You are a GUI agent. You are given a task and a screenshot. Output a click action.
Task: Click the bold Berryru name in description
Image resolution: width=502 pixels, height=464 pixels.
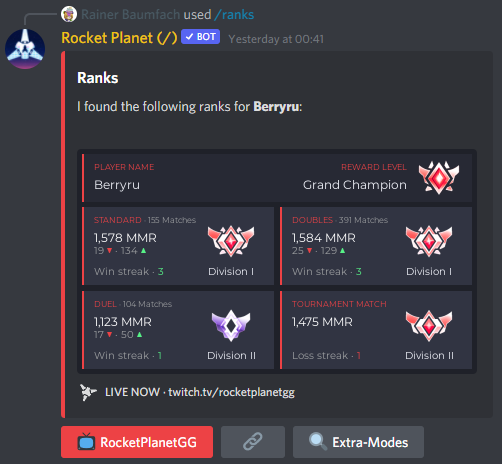276,107
